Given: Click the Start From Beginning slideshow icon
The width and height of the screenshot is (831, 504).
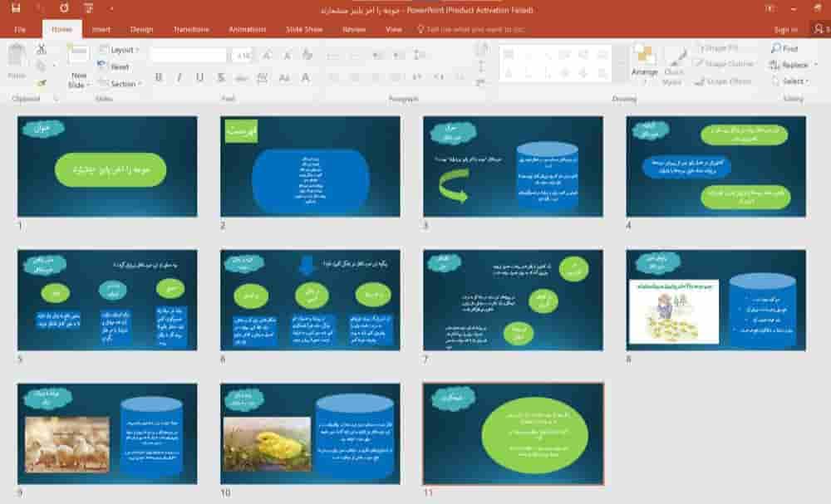Looking at the screenshot, I should pos(88,8).
